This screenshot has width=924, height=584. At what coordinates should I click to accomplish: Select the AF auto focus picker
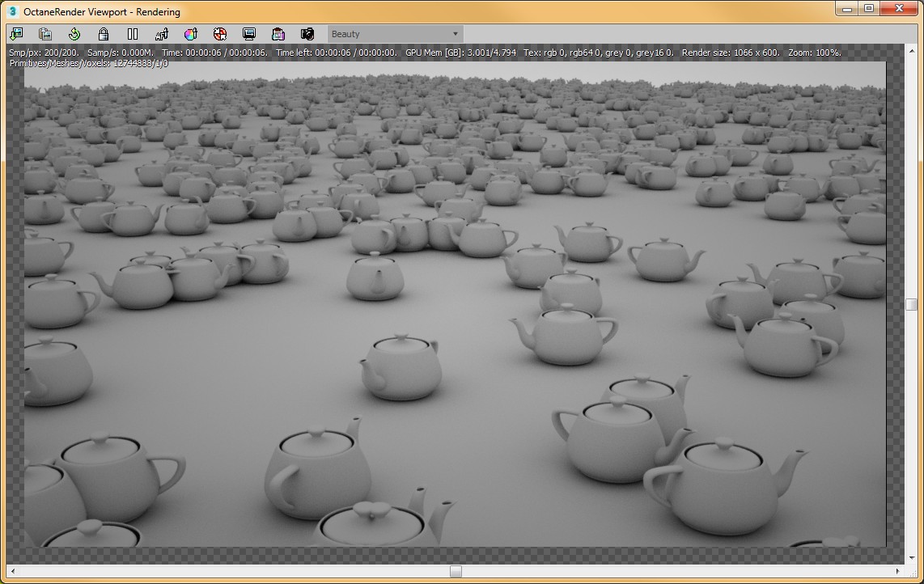click(x=162, y=34)
